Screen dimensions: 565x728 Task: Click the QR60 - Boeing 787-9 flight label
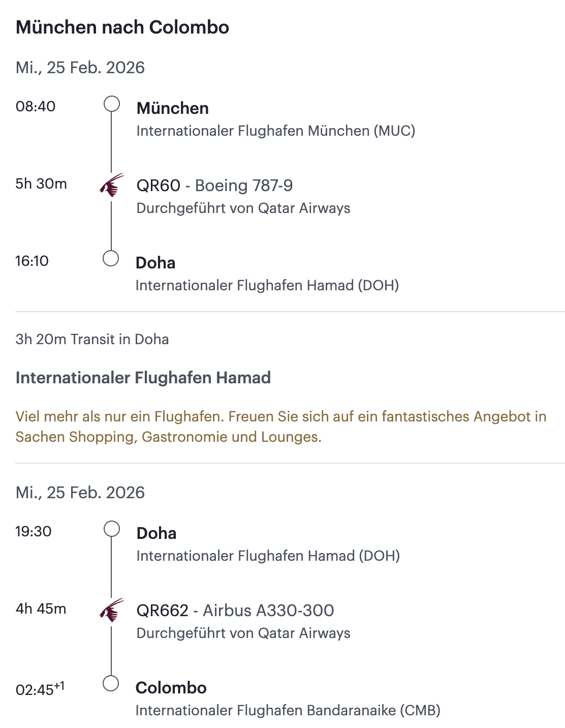(214, 186)
